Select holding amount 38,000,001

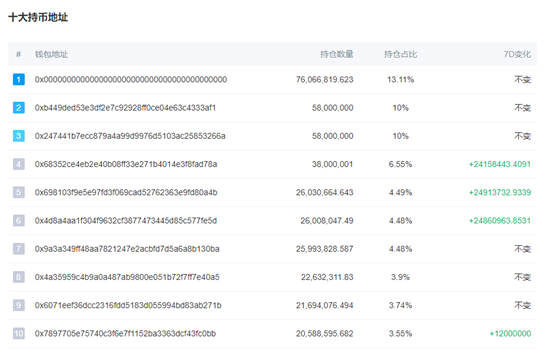coord(333,164)
